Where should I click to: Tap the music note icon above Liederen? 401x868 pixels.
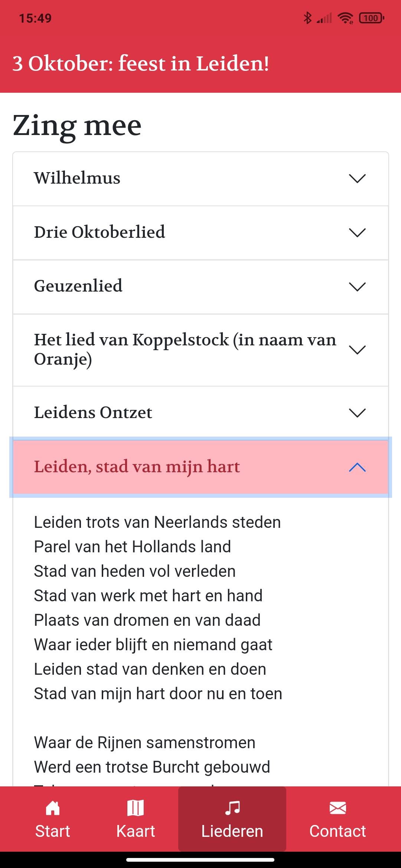(x=232, y=808)
